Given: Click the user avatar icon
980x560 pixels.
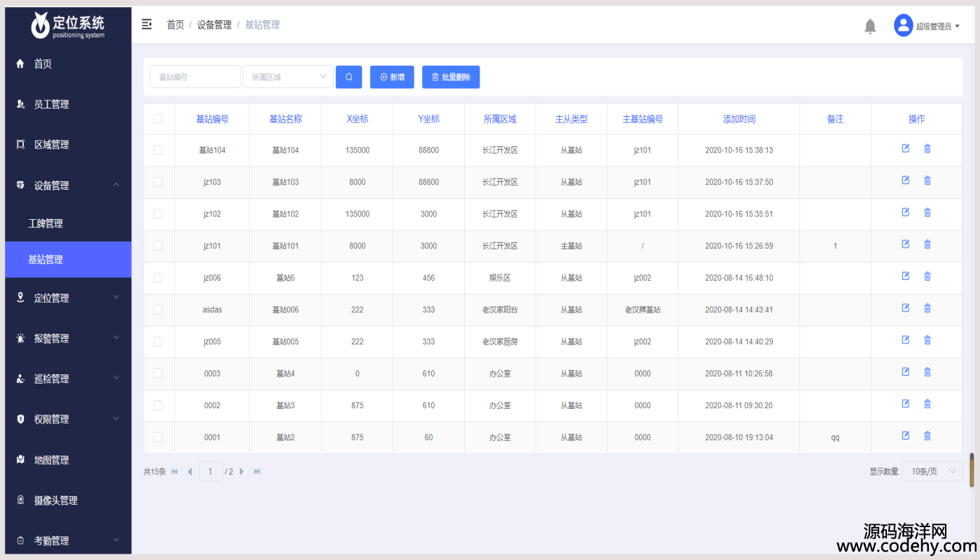Looking at the screenshot, I should pyautogui.click(x=904, y=25).
